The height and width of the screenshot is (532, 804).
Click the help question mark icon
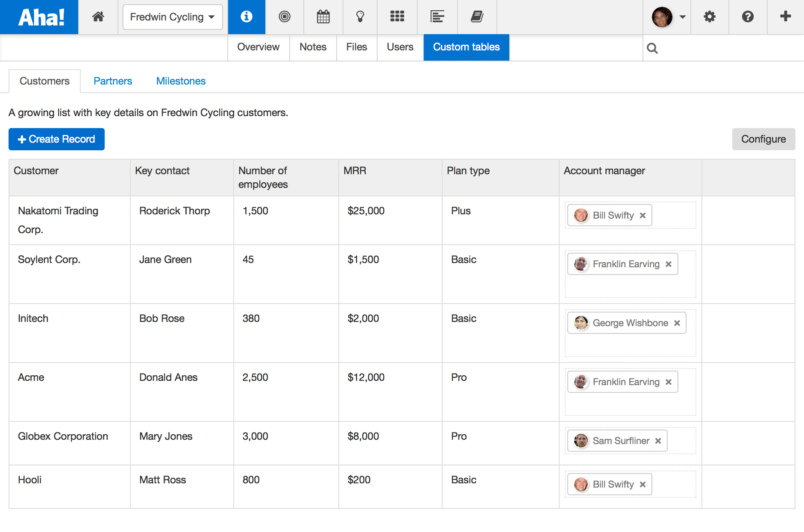pyautogui.click(x=748, y=17)
